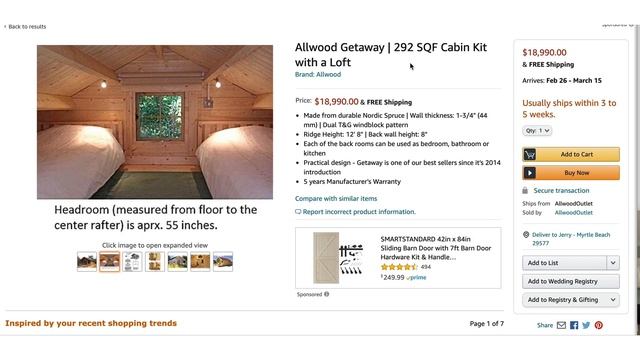Screen dimensions: 640x360
Task: Click the Buy Now button
Action: [571, 173]
